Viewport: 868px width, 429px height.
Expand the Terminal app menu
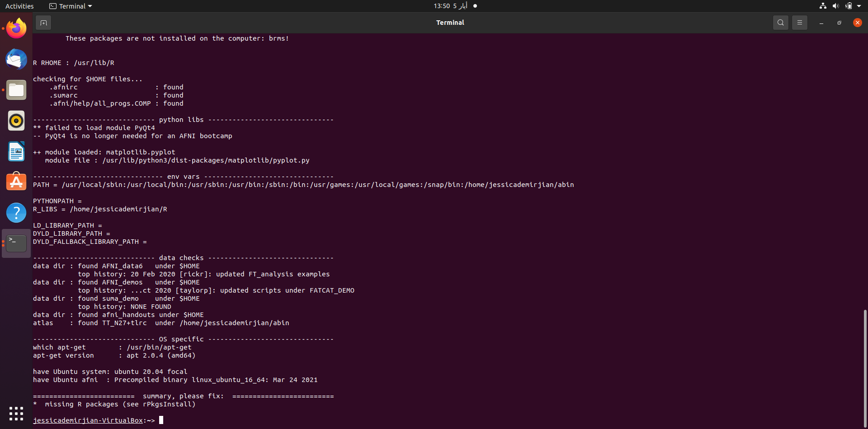71,6
